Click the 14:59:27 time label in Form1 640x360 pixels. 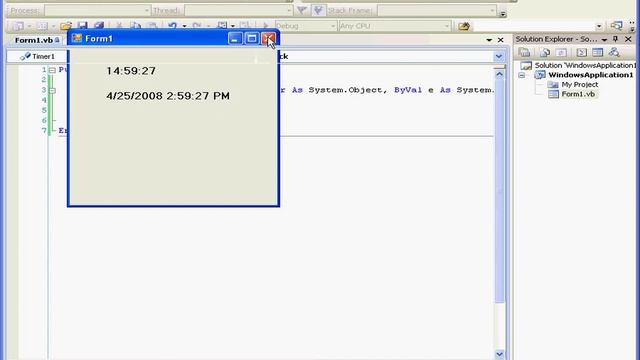pos(131,71)
